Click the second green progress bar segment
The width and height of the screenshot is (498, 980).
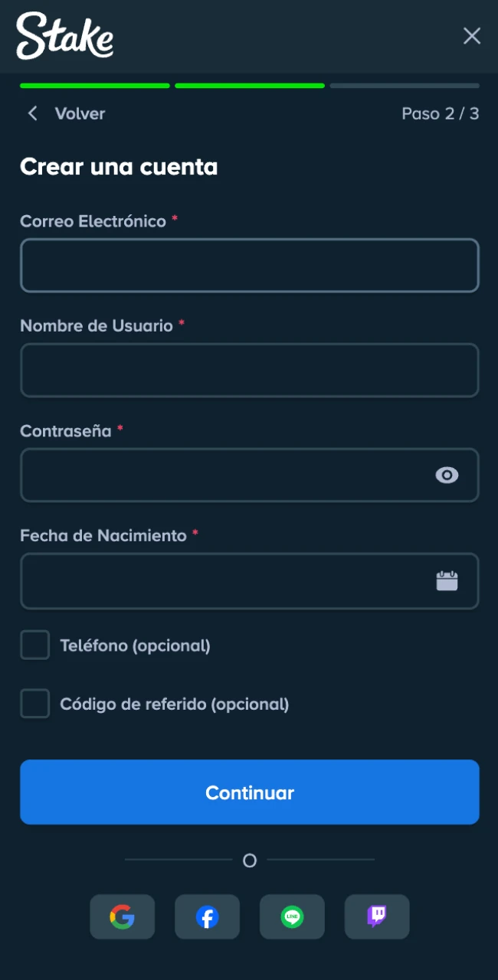click(250, 85)
